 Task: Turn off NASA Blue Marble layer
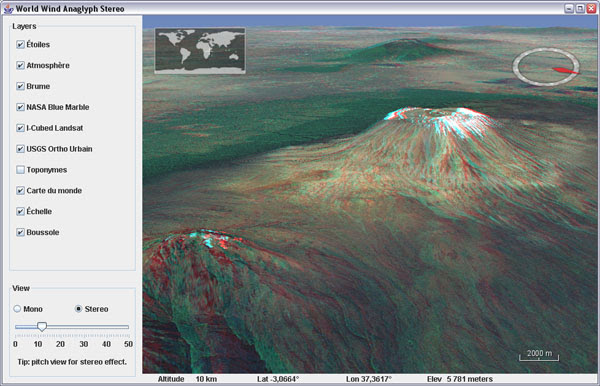point(20,107)
